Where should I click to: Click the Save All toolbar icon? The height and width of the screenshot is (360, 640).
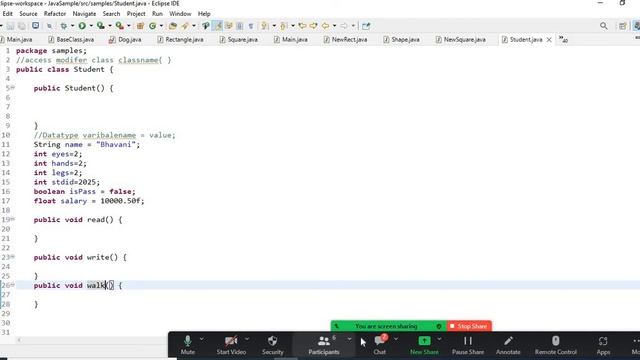click(x=22, y=26)
